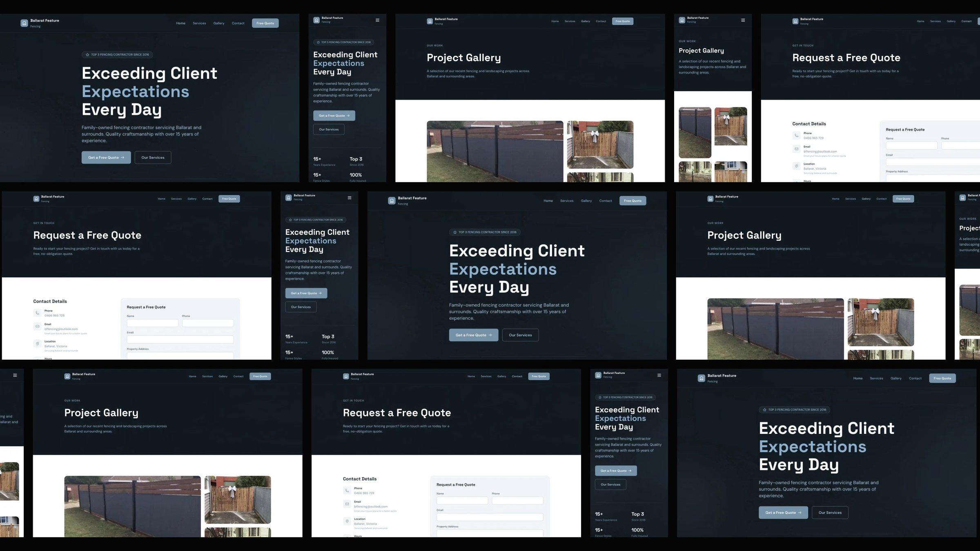The width and height of the screenshot is (980, 551).
Task: Open large dark fence photo in top-row desktop gallery
Action: [495, 151]
